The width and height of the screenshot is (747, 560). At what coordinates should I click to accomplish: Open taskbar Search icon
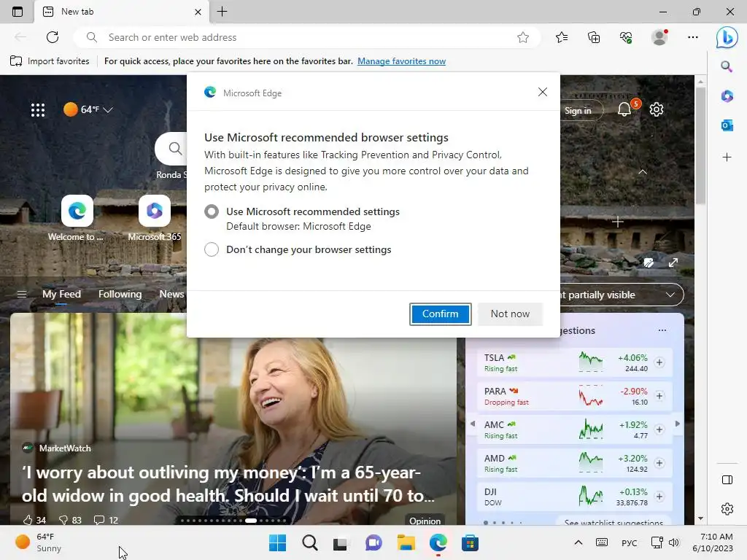(x=309, y=542)
